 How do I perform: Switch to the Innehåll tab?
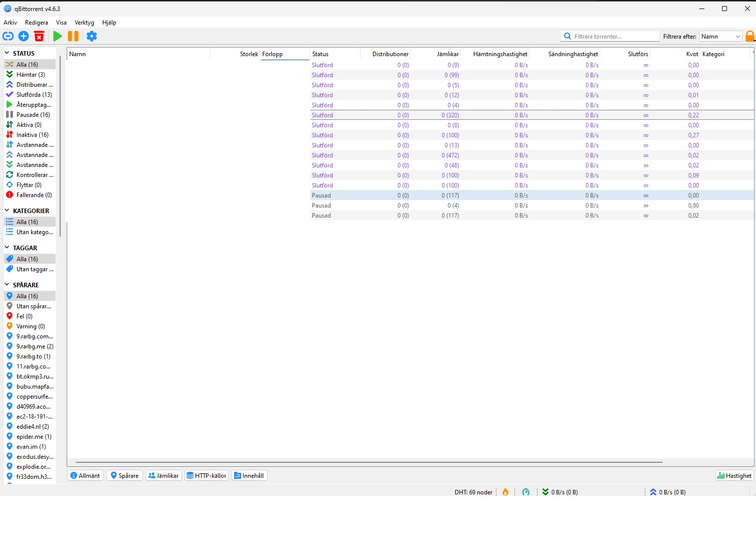point(249,475)
